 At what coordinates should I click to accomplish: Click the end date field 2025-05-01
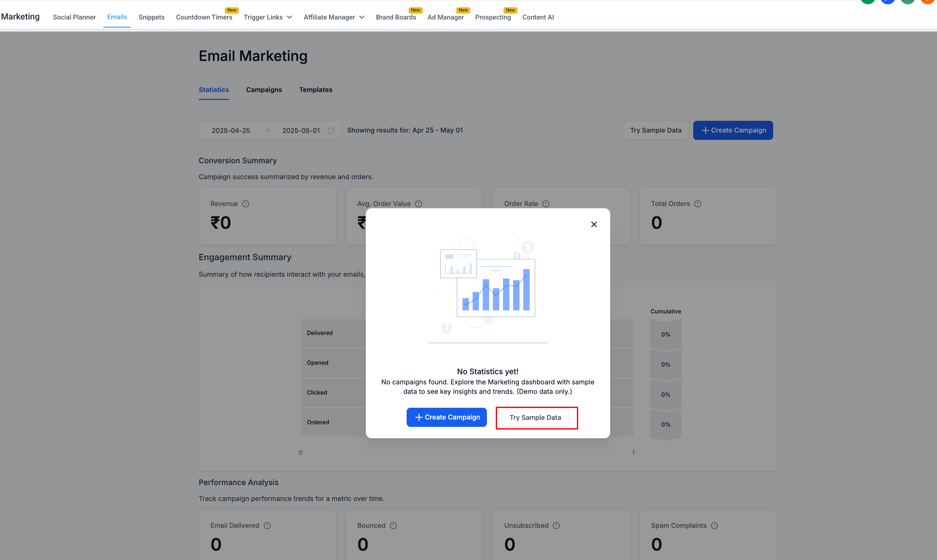(x=301, y=130)
